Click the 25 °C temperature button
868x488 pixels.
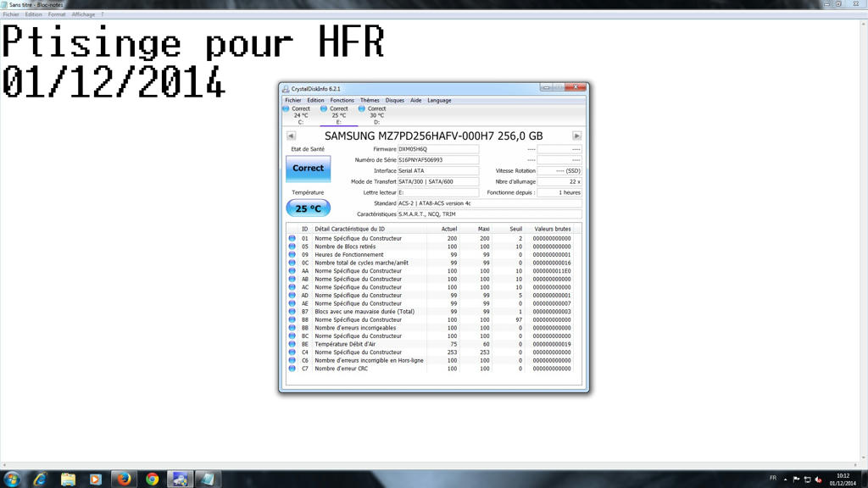(x=309, y=208)
